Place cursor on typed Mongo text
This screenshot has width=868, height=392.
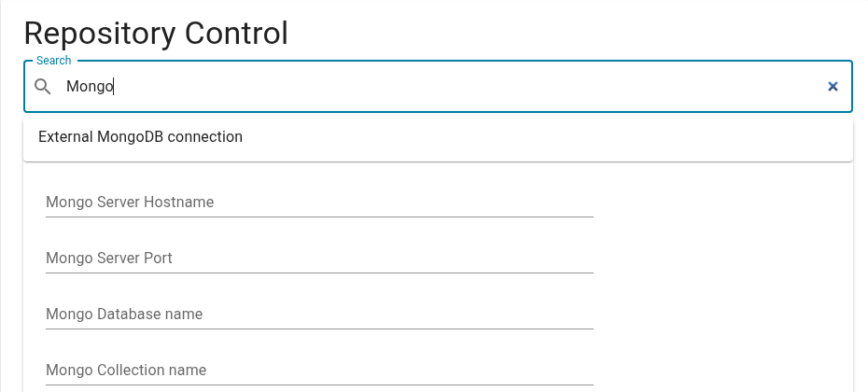[90, 87]
